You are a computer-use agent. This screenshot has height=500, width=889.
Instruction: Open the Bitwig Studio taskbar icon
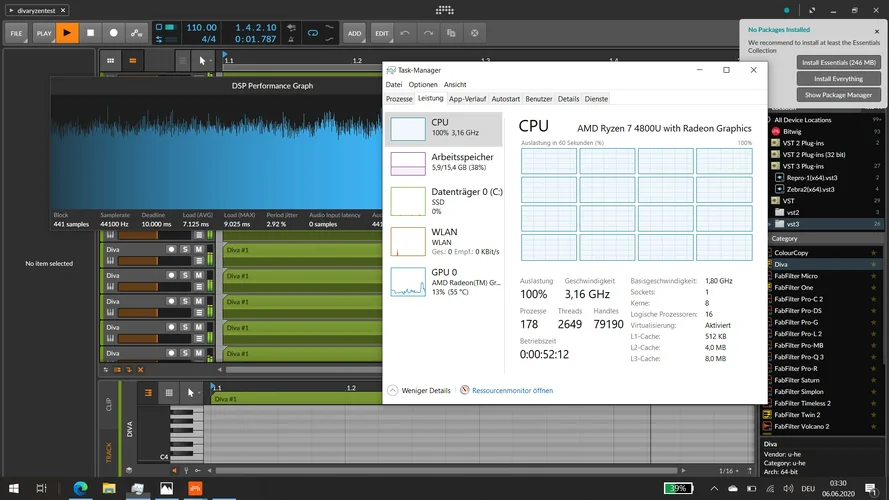(196, 488)
